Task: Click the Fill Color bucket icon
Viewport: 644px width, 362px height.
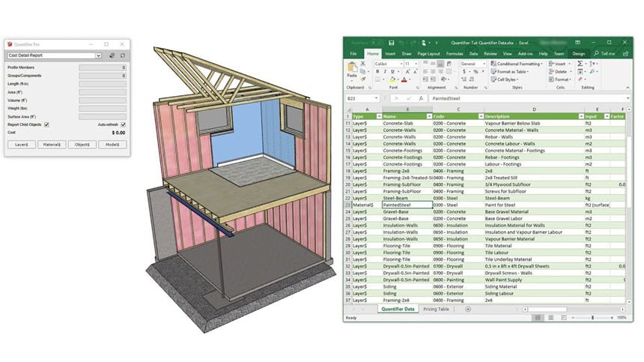Action: [392, 79]
